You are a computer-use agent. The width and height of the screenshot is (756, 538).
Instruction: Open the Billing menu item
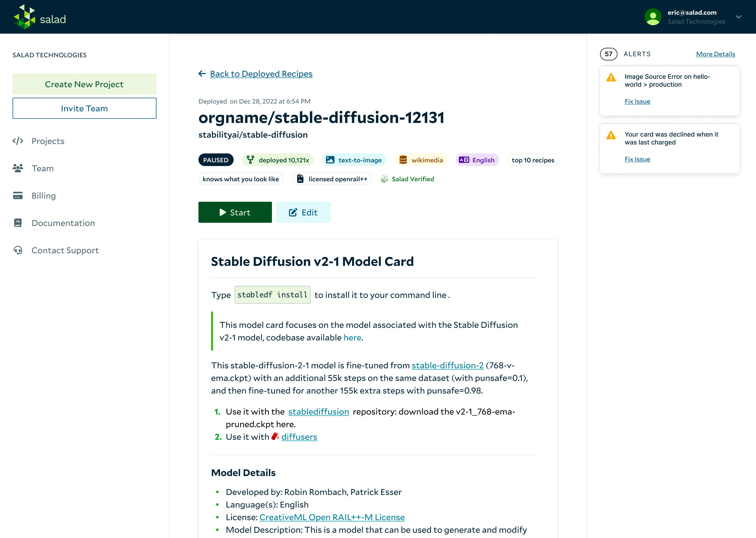pos(43,196)
